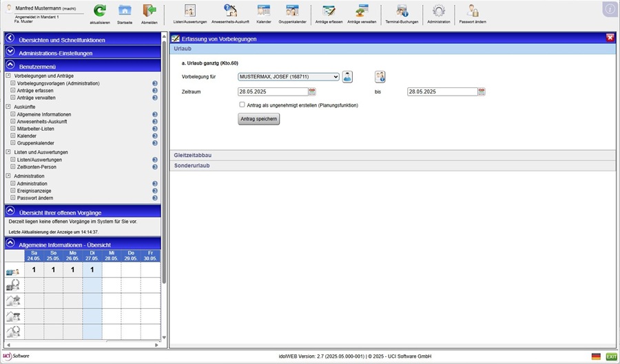Open the Gruppenkalender toolbar icon
The image size is (620, 364).
coord(292,11)
